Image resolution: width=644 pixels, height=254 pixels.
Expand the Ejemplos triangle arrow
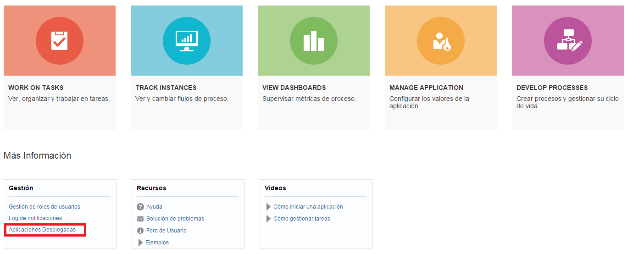coord(140,243)
